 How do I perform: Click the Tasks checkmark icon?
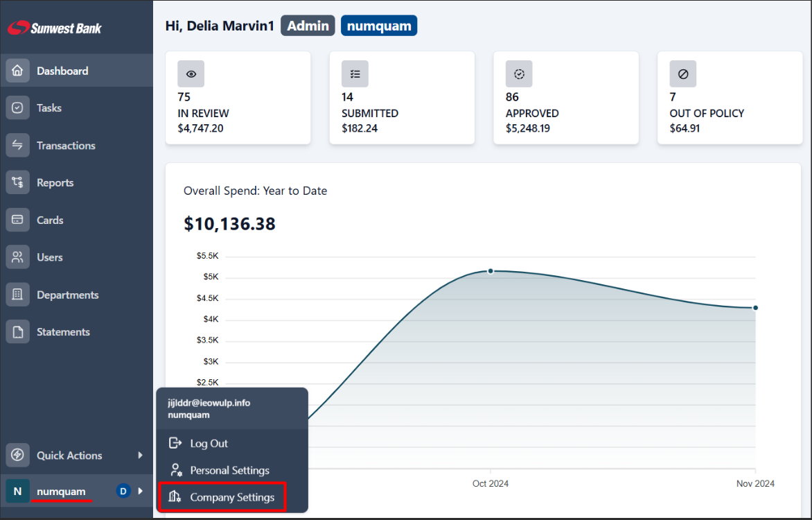pos(17,108)
